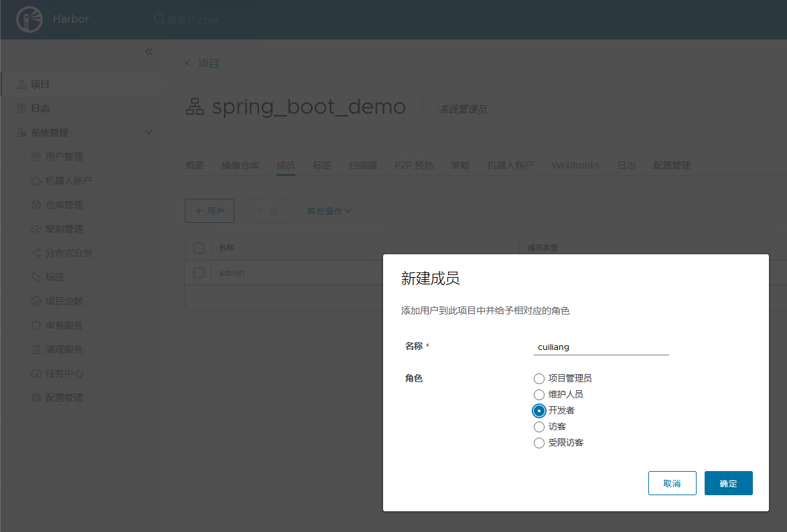Screen dimensions: 787x532
Task: Open the 扫描器 tab
Action: 363,165
